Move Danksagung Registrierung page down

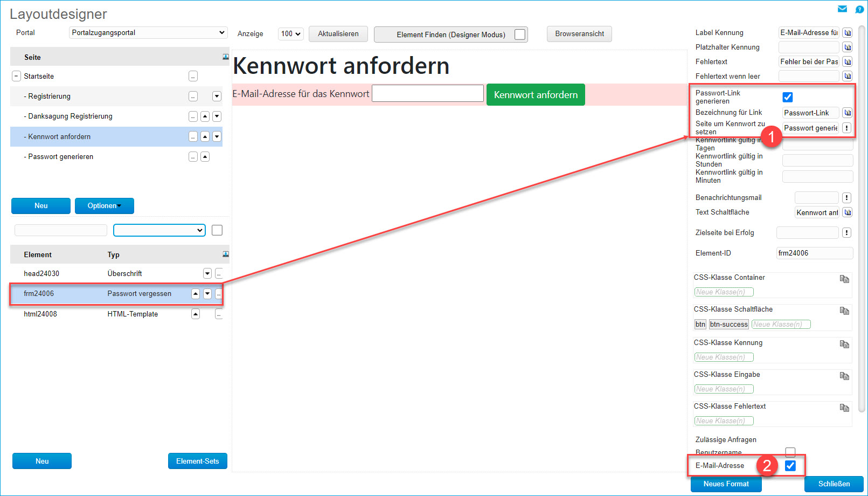coord(217,116)
